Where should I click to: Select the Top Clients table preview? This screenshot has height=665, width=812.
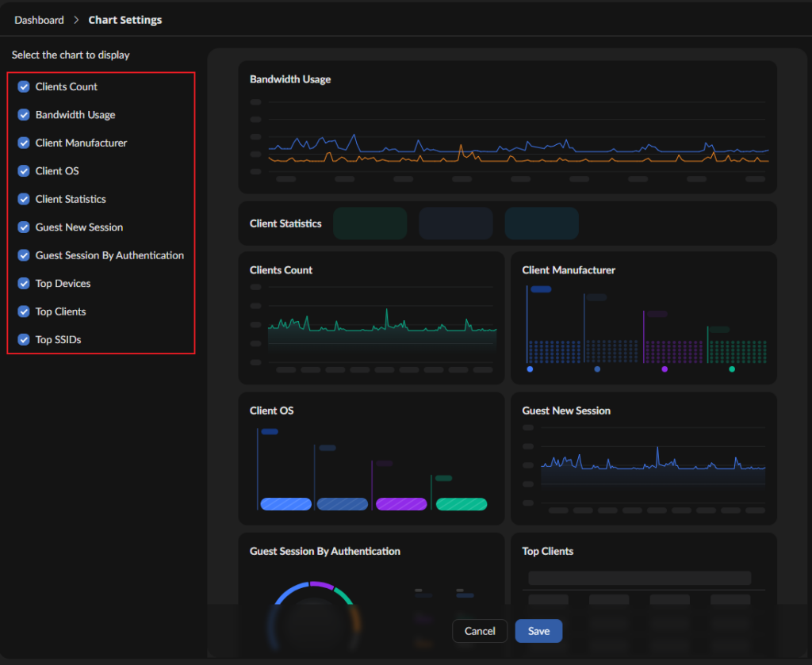[644, 595]
